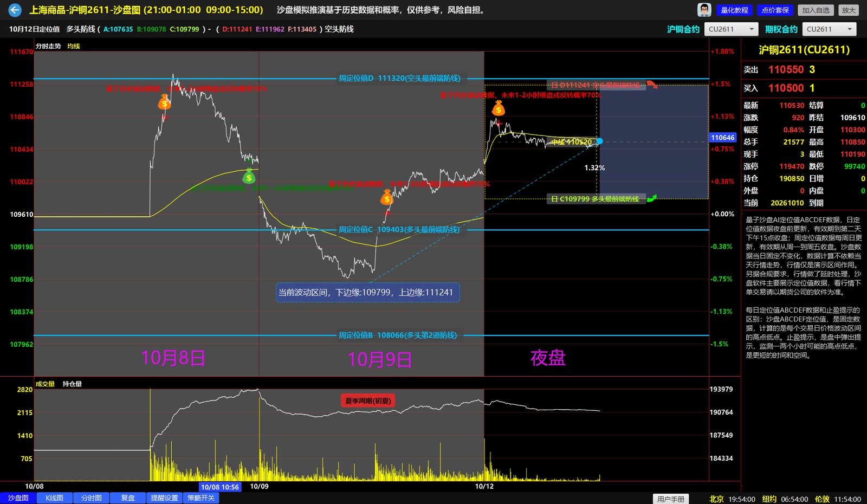Click the 放大 button
Screen dimensions: 867x504
(x=849, y=10)
